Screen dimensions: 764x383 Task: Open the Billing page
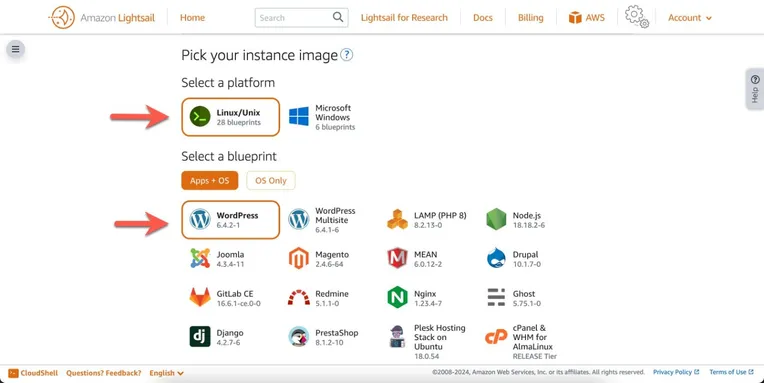pos(531,18)
